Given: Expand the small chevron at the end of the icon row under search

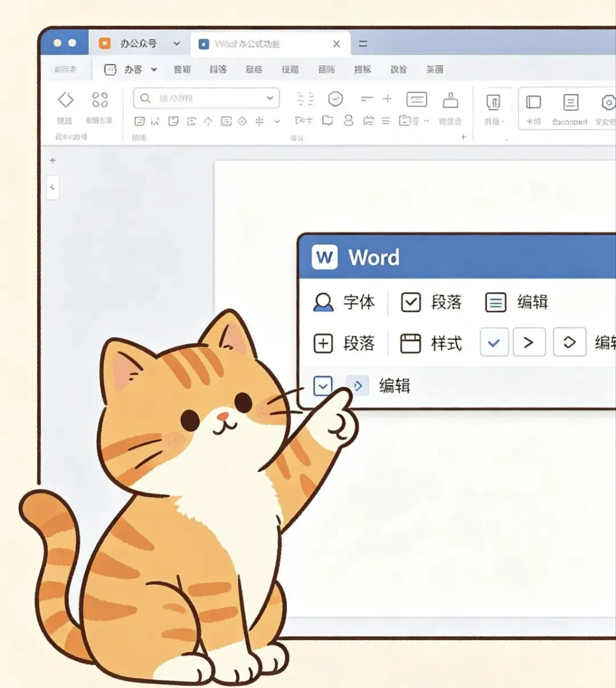Looking at the screenshot, I should click(277, 121).
